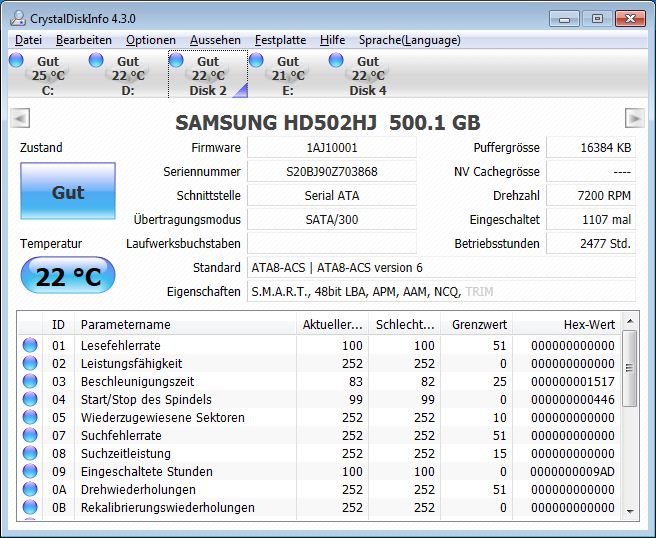Go to previous disk with left arrow
The width and height of the screenshot is (656, 538).
coord(20,118)
